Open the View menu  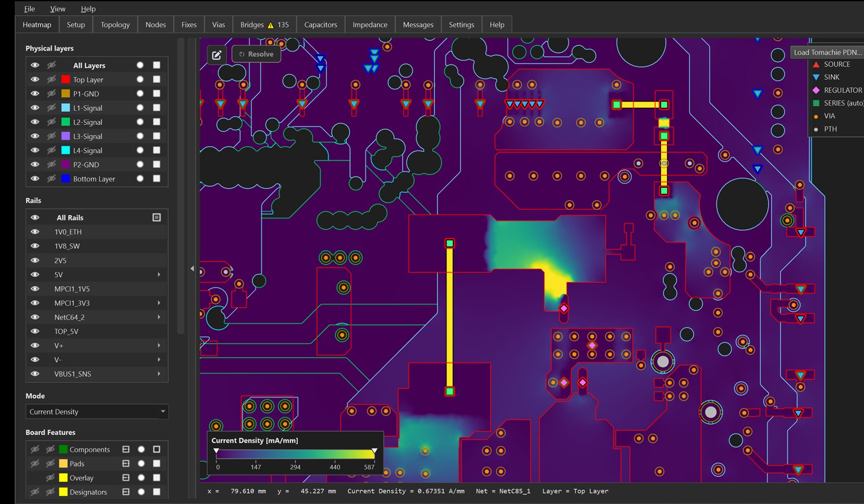pos(57,9)
